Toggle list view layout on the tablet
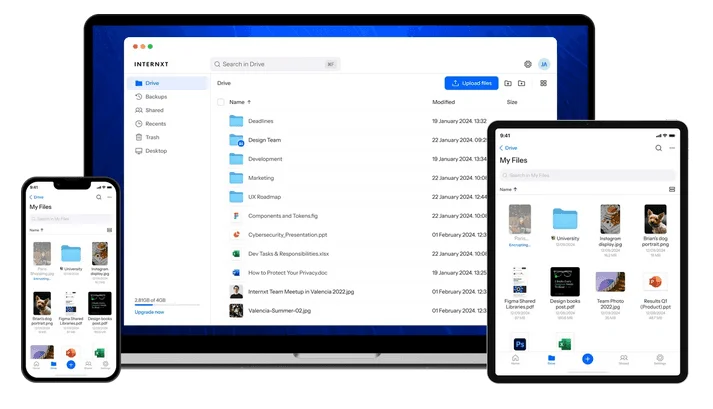The image size is (713, 409). (x=672, y=189)
